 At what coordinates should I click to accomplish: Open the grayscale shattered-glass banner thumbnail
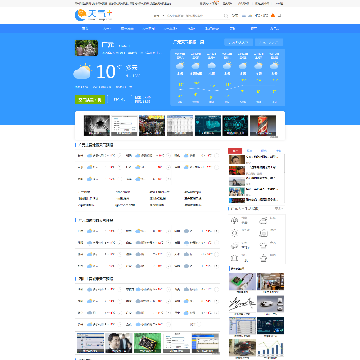tap(97, 125)
